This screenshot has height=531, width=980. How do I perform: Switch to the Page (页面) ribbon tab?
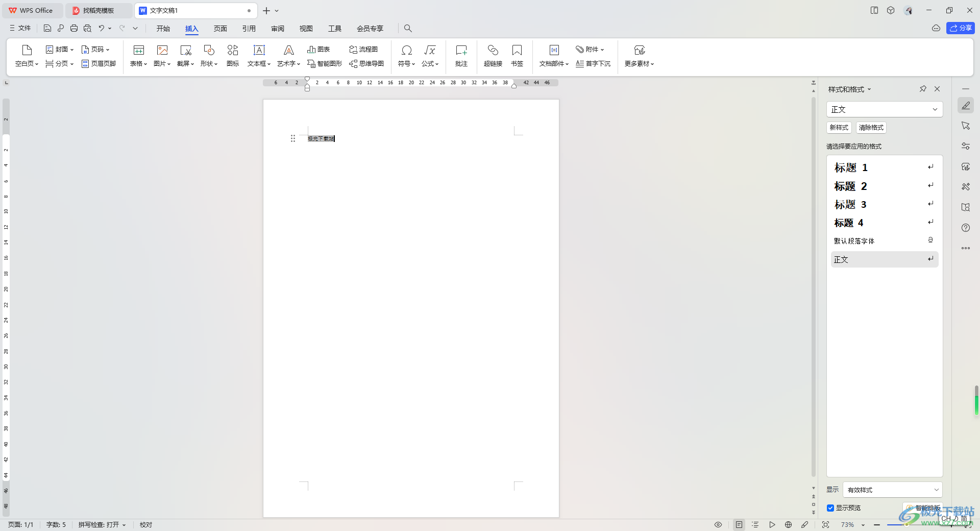point(220,28)
